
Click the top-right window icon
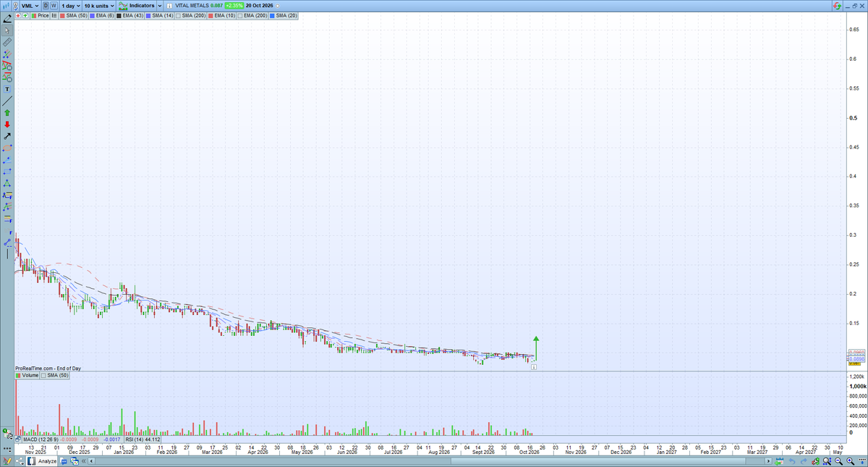coord(854,6)
